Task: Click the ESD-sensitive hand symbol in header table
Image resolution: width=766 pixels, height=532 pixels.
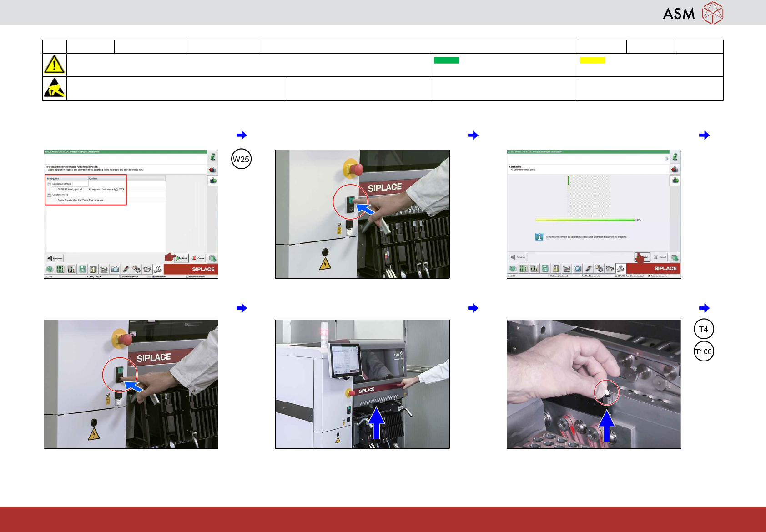Action: click(x=54, y=88)
